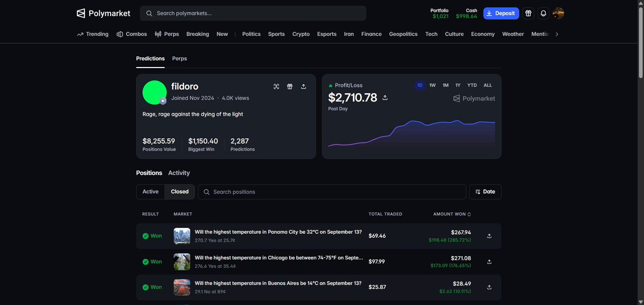The width and height of the screenshot is (644, 305).
Task: Share the Panama City position result
Action: click(x=489, y=236)
